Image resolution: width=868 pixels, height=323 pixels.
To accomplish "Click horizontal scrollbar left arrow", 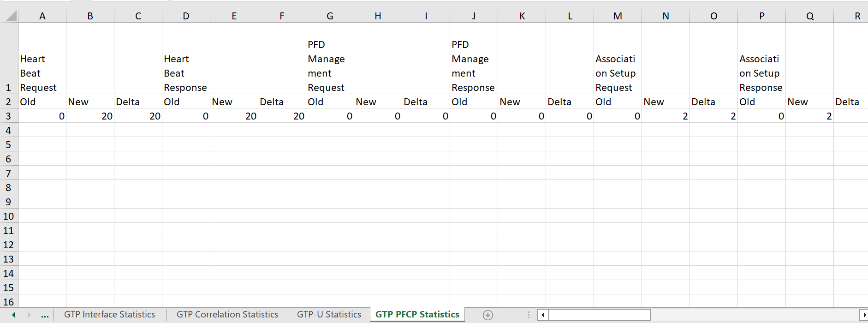I will click(543, 315).
